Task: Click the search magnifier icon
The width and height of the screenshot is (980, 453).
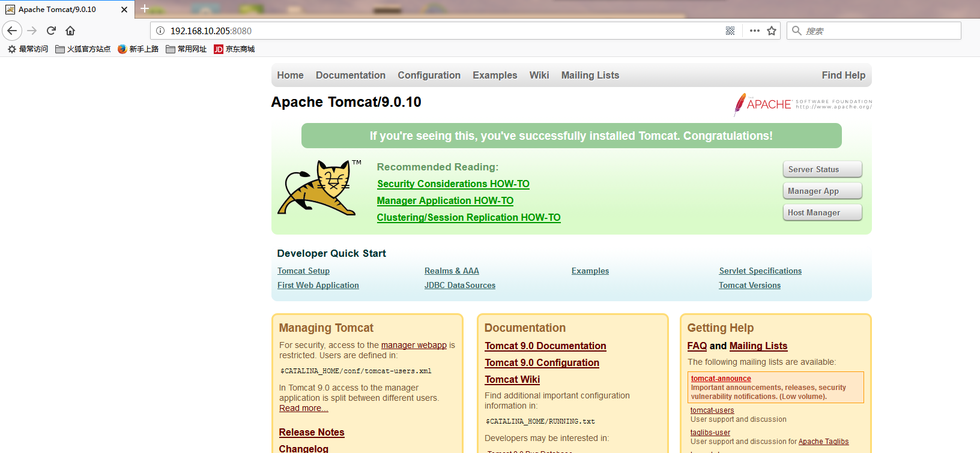Action: point(797,31)
